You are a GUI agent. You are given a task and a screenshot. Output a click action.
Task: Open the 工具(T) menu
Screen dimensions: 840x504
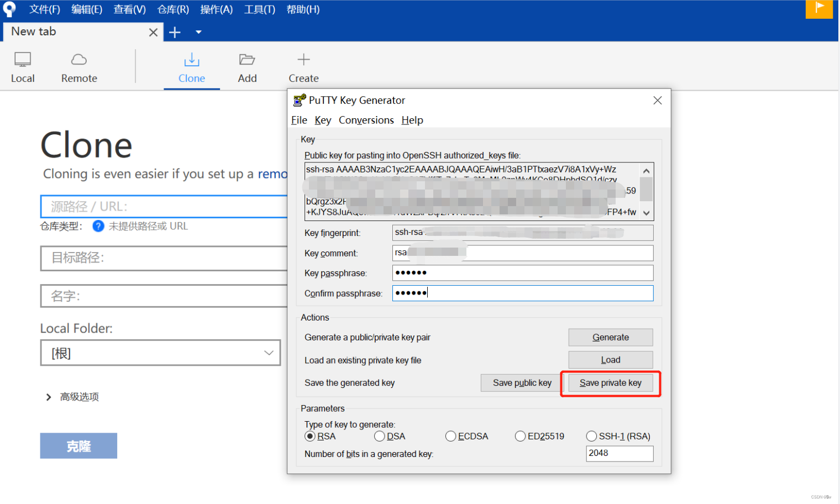click(260, 9)
